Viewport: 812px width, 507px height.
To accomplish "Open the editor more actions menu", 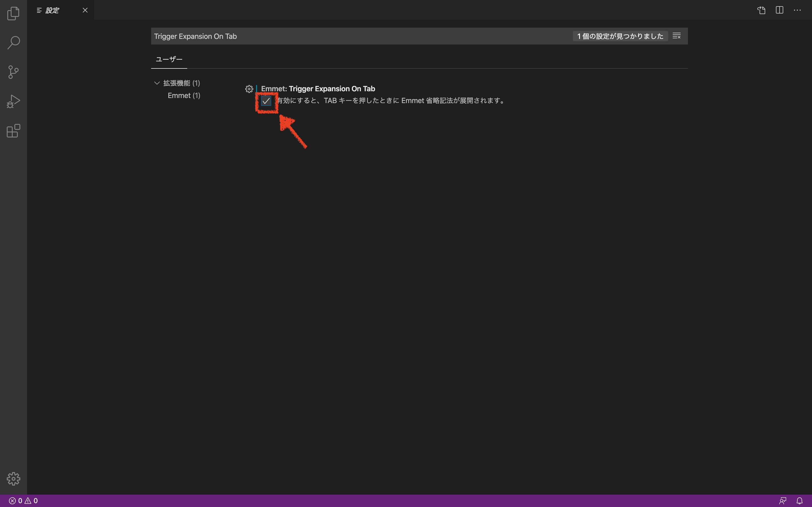I will pos(798,10).
